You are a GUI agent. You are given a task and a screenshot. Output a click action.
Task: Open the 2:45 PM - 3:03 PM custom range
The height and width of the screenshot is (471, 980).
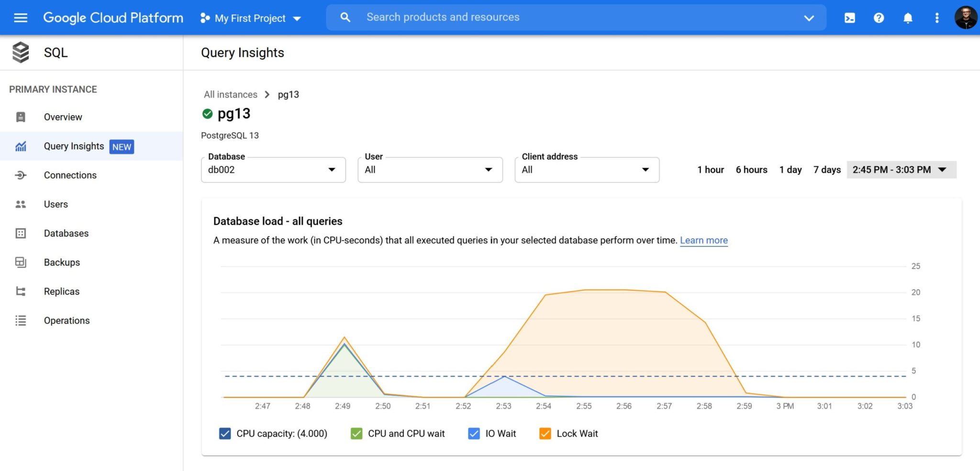tap(902, 170)
